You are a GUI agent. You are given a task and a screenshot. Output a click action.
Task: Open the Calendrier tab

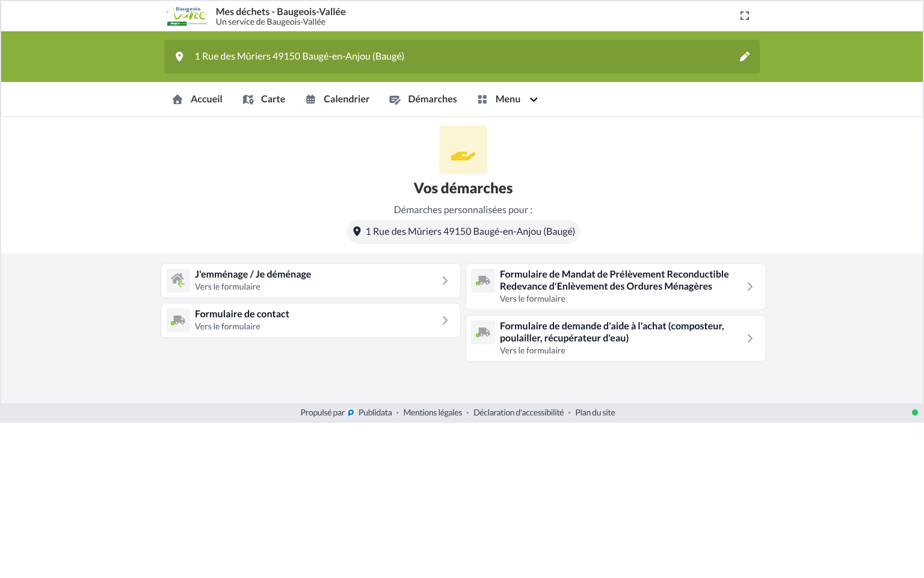[x=337, y=99]
